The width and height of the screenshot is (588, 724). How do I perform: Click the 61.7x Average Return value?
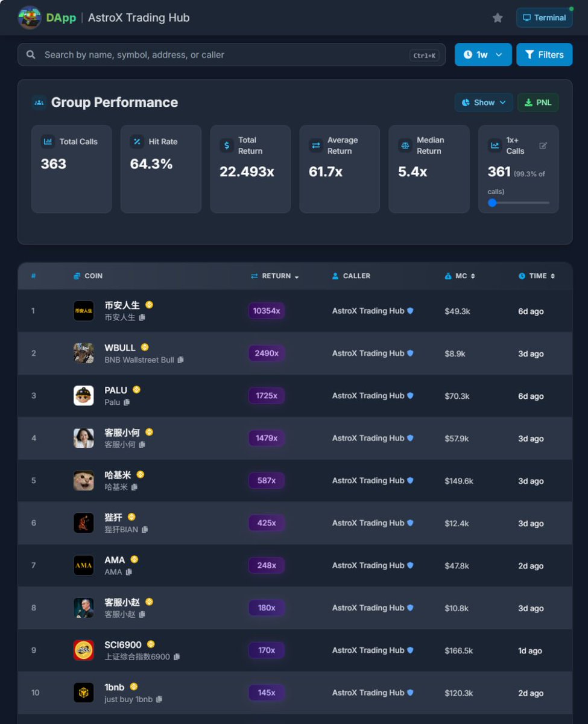tap(326, 171)
